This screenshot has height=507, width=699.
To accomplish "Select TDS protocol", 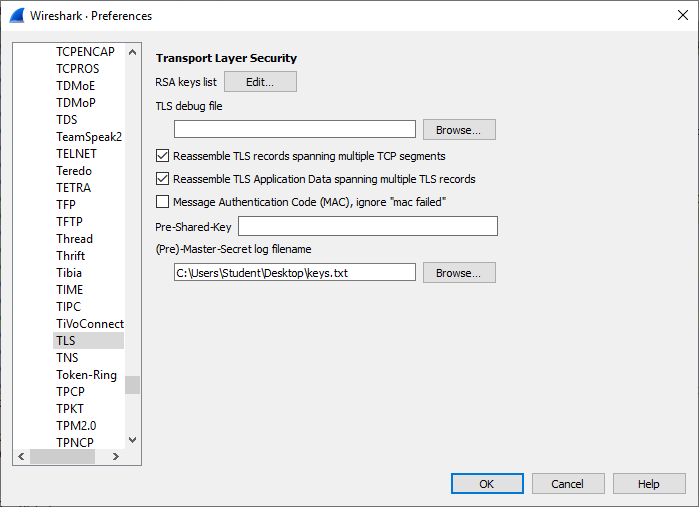I will coord(66,120).
